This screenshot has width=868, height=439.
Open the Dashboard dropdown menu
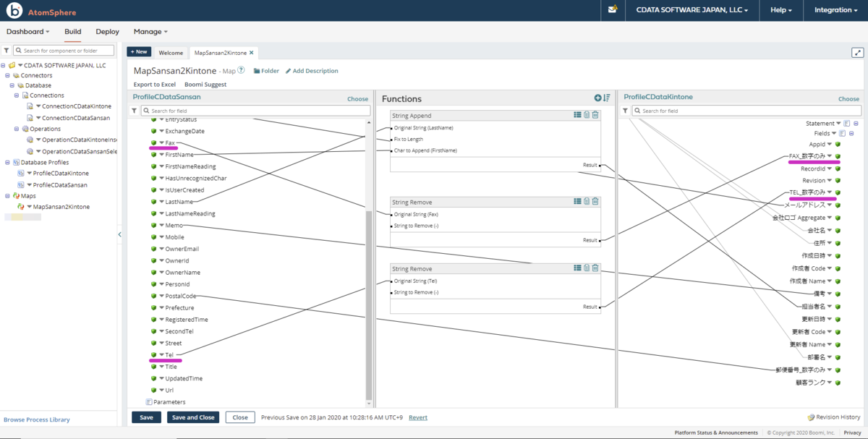point(28,32)
